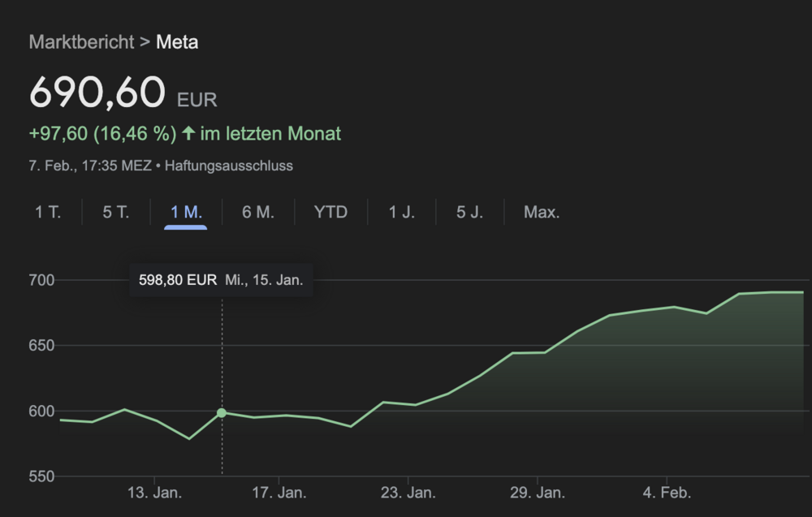812x517 pixels.
Task: Switch to the 5 T. range tab
Action: (116, 213)
